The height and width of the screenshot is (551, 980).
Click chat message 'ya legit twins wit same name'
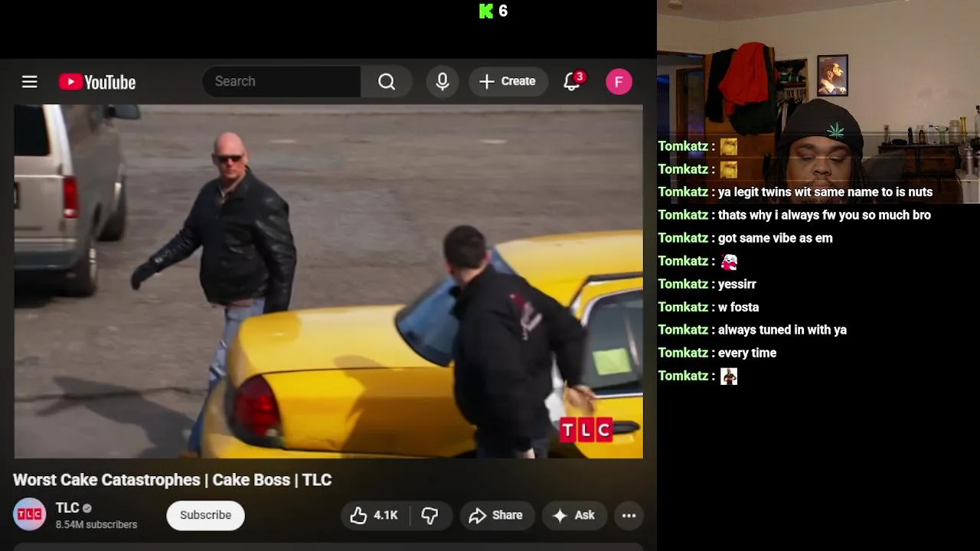point(825,192)
